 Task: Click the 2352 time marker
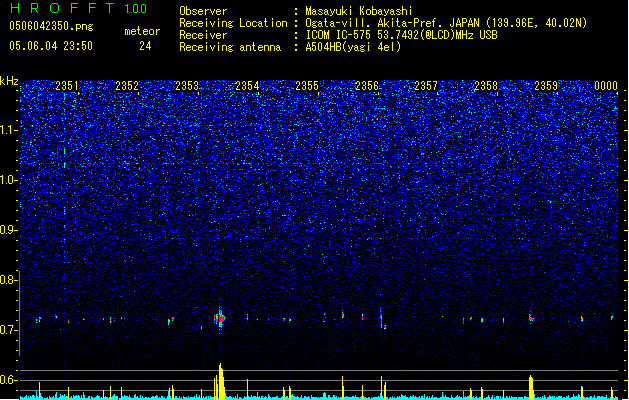127,86
